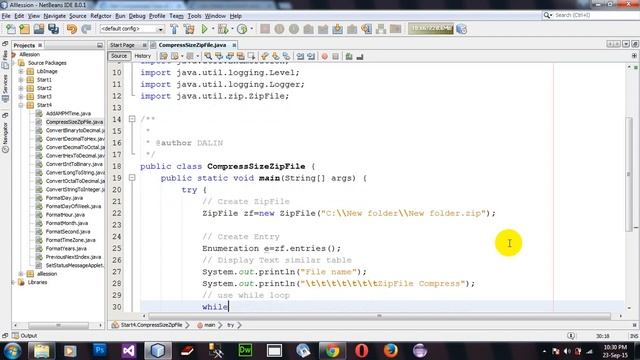Click the Windows Start button

(12, 351)
